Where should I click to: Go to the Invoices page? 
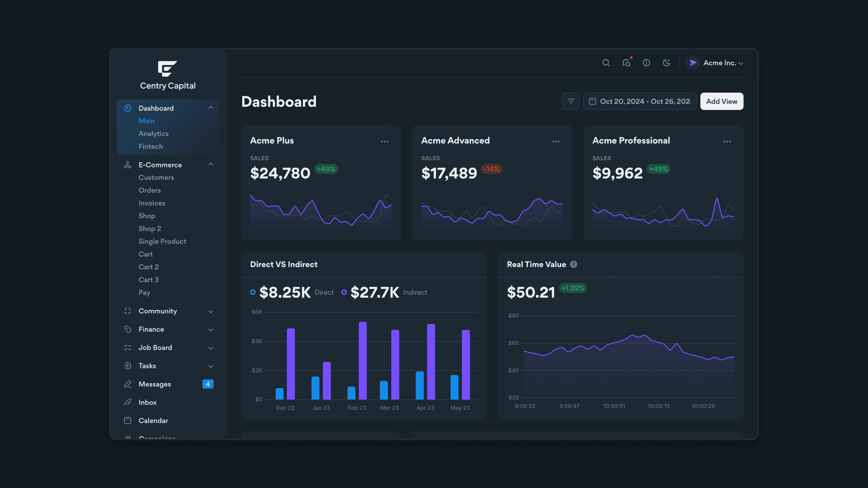(x=152, y=203)
